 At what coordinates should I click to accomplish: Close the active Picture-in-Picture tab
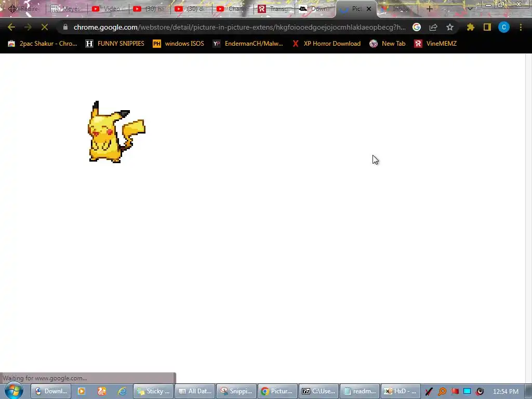point(369,9)
